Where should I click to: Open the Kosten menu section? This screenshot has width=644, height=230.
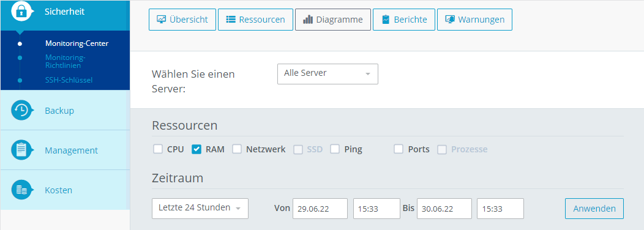(x=66, y=190)
